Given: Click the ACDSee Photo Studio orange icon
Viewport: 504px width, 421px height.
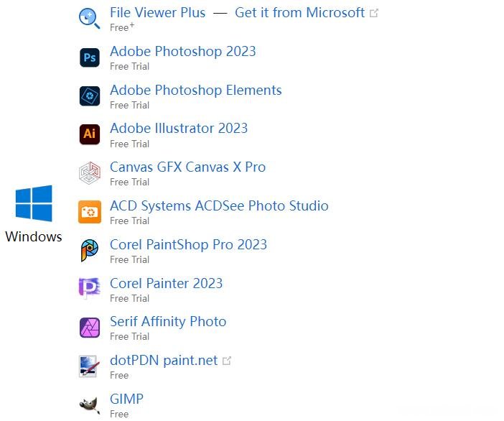Looking at the screenshot, I should click(x=90, y=212).
